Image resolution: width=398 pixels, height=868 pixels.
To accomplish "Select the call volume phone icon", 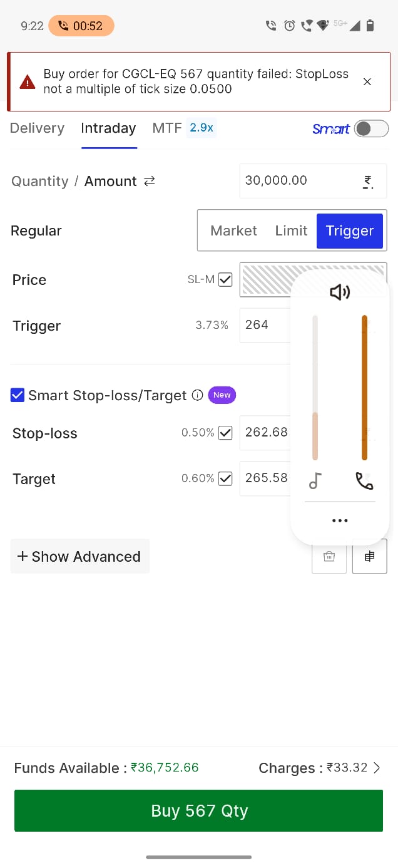I will click(x=364, y=481).
